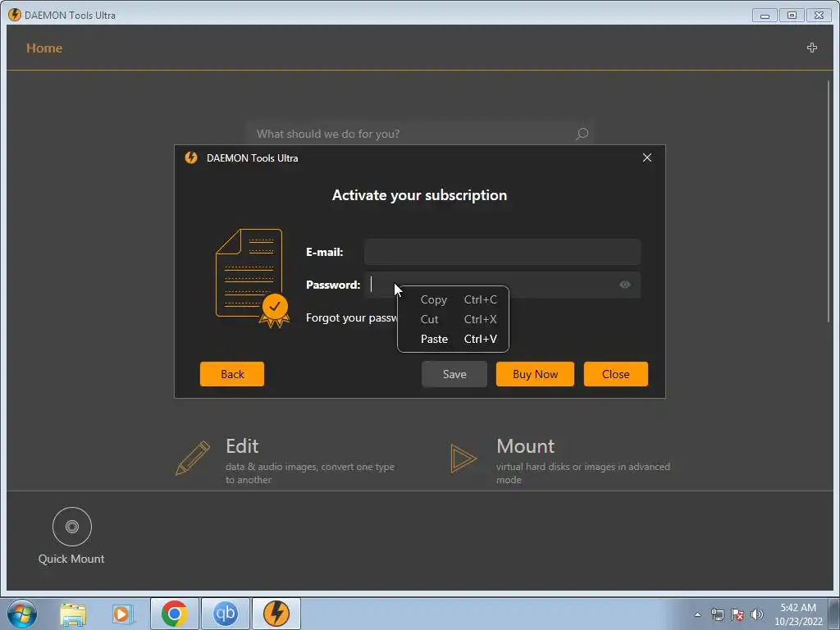This screenshot has width=840, height=630.
Task: Open the Windows Start menu
Action: click(x=22, y=614)
